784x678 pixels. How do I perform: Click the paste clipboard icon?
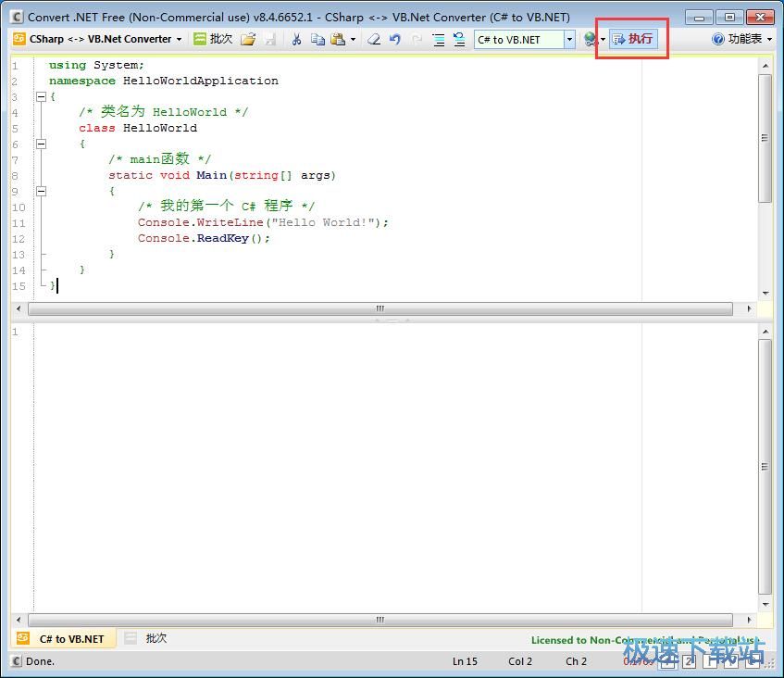pyautogui.click(x=338, y=39)
